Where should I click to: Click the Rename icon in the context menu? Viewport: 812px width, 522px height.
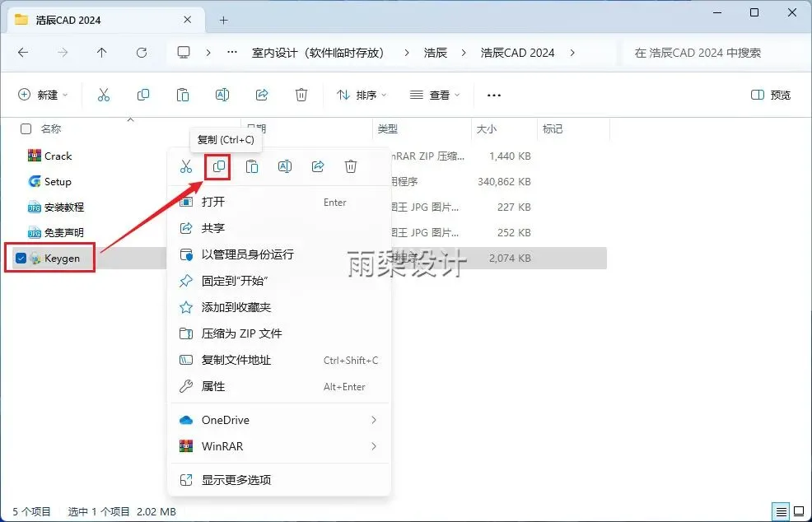285,166
